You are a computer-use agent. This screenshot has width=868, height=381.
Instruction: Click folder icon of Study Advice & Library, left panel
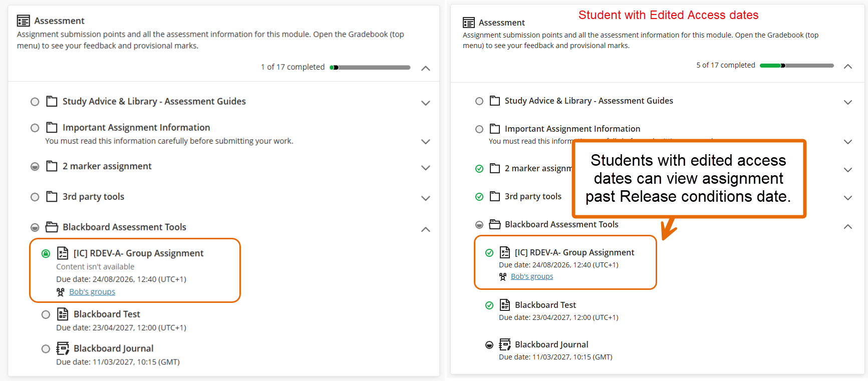[x=52, y=101]
